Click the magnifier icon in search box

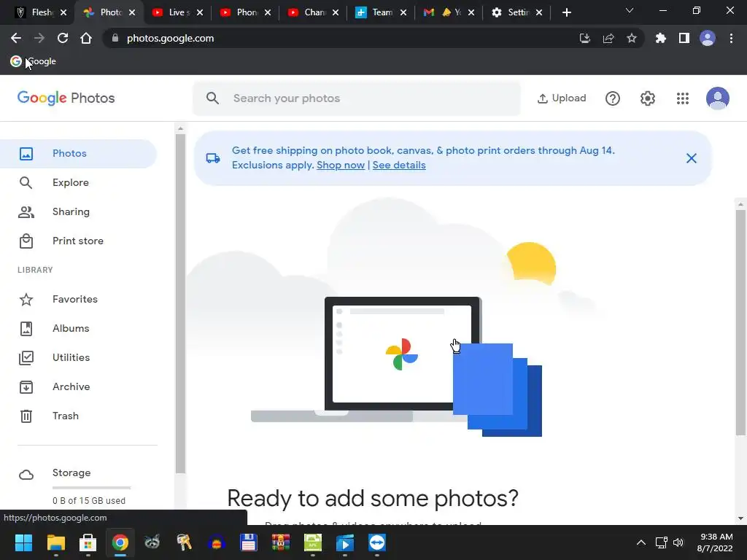[212, 98]
